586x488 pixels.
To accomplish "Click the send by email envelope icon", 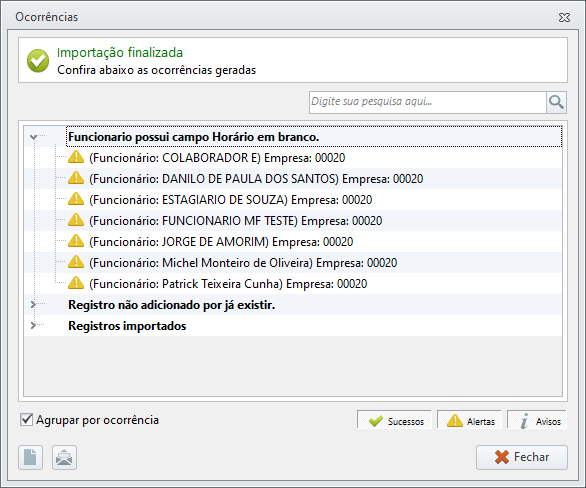I will tap(64, 457).
